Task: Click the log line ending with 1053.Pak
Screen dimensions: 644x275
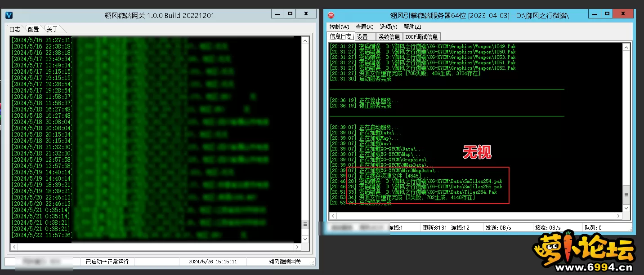Action: [422, 57]
